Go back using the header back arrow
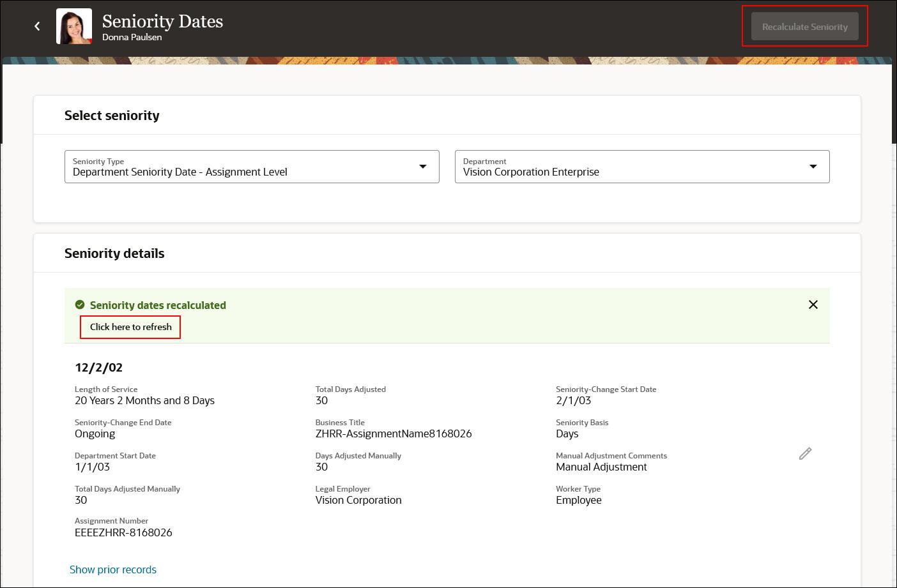 (37, 26)
